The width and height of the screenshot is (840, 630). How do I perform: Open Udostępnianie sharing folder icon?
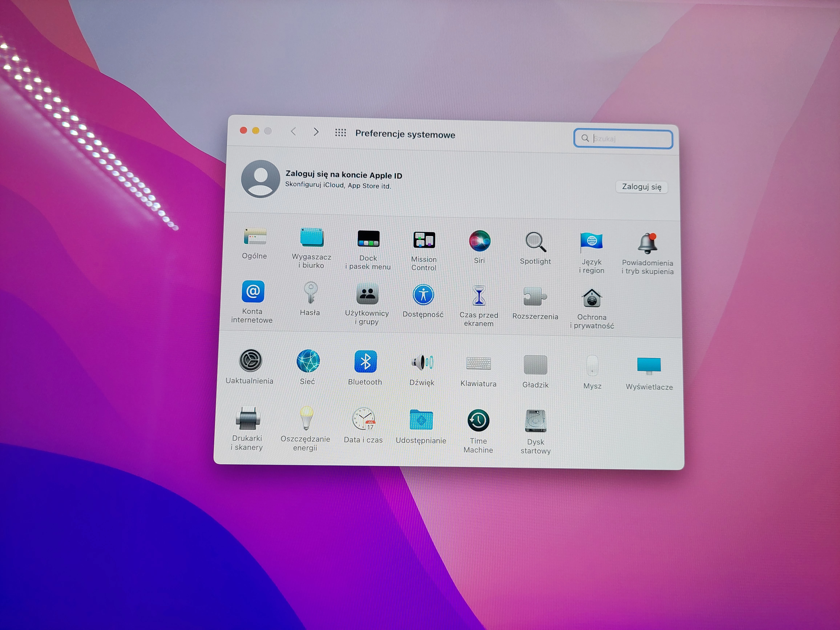coord(421,420)
